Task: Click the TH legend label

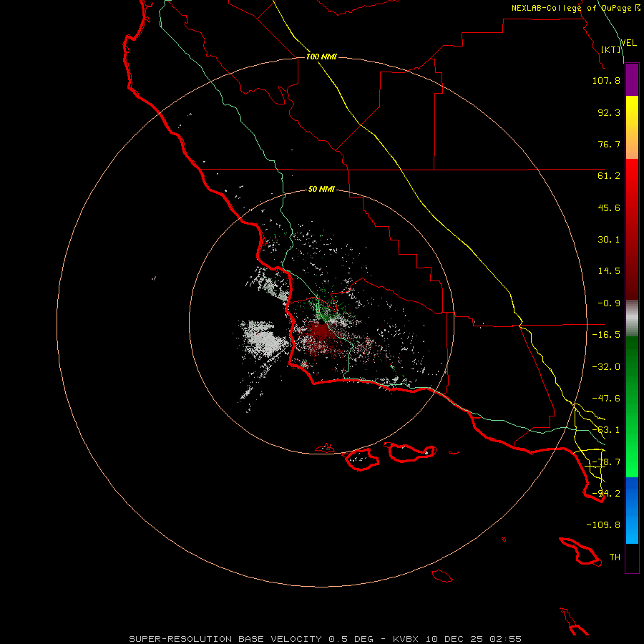Action: click(x=615, y=557)
